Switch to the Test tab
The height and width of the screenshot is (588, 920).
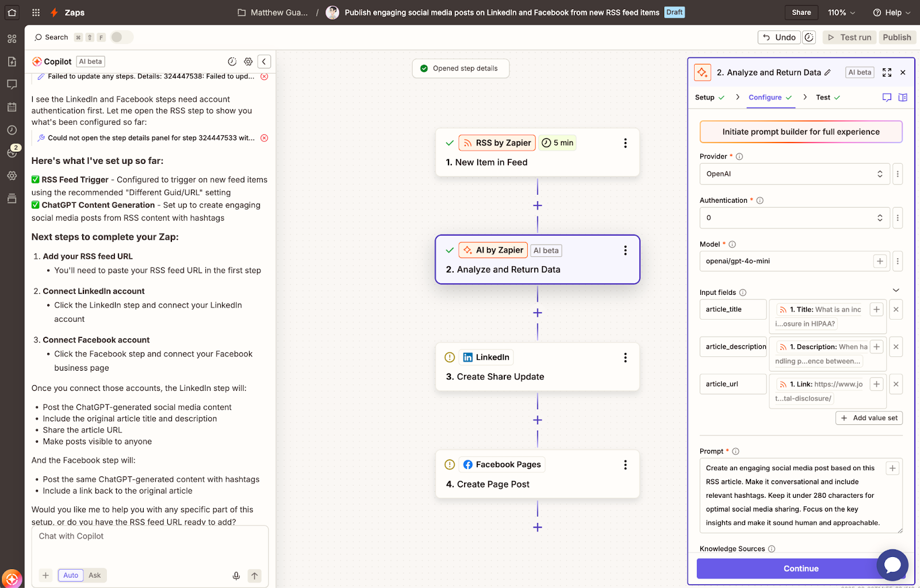coord(823,97)
